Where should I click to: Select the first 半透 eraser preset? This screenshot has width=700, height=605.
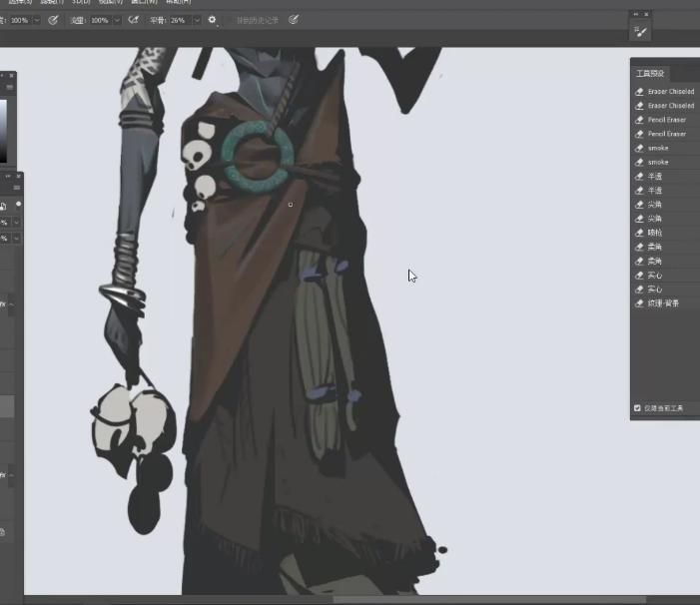[x=665, y=177]
